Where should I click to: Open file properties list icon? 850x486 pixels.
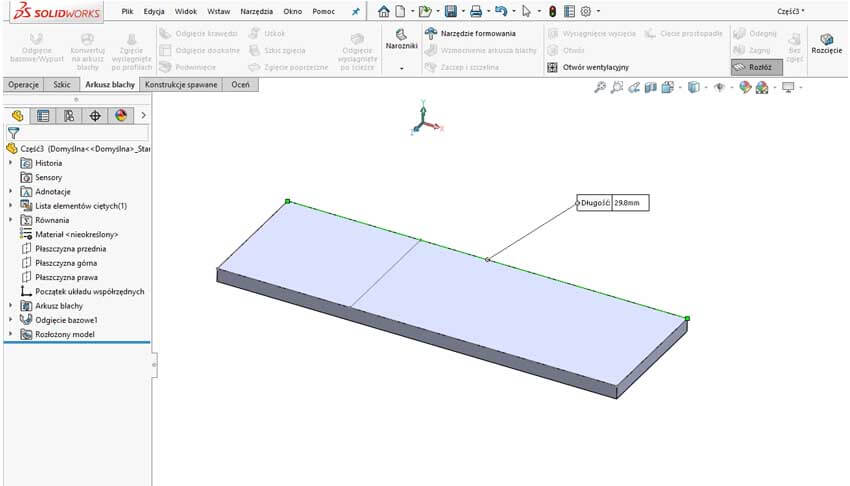click(569, 11)
